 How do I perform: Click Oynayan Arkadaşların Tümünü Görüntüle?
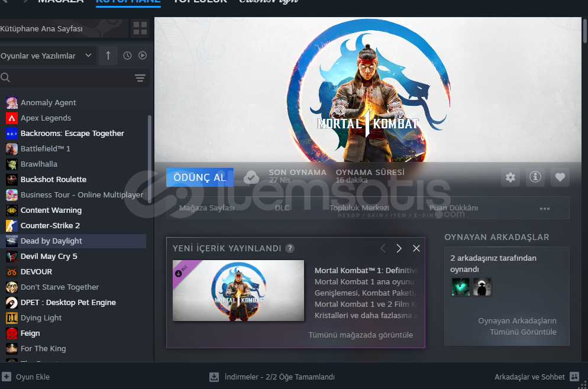click(517, 326)
